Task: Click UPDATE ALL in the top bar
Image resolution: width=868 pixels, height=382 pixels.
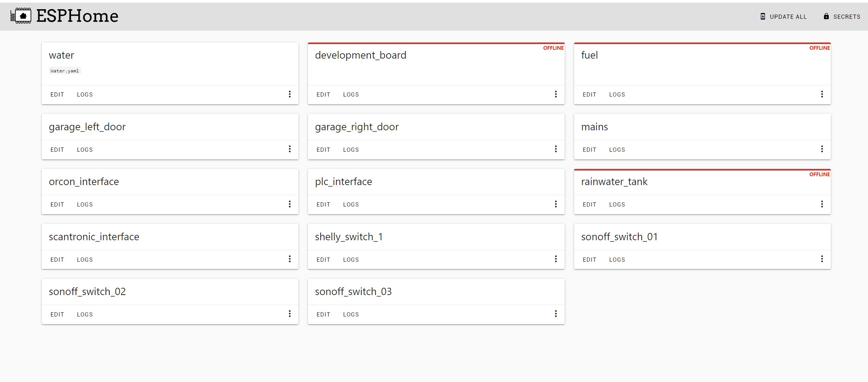Action: (x=787, y=16)
